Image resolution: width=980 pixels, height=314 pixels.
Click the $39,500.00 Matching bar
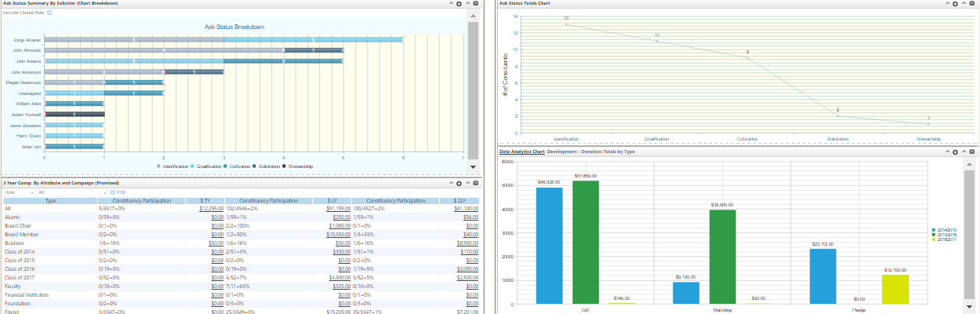click(x=723, y=257)
